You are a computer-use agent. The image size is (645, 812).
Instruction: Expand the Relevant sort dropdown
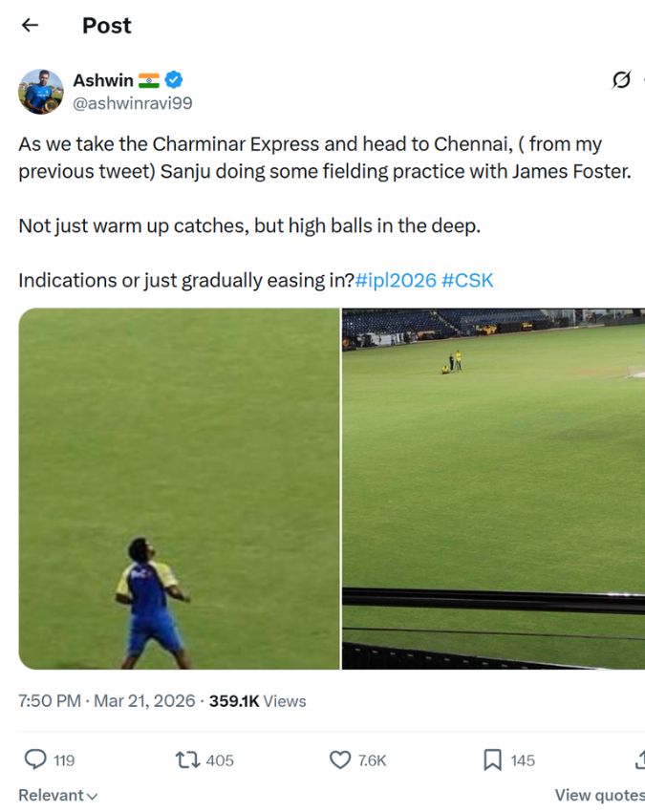(58, 795)
